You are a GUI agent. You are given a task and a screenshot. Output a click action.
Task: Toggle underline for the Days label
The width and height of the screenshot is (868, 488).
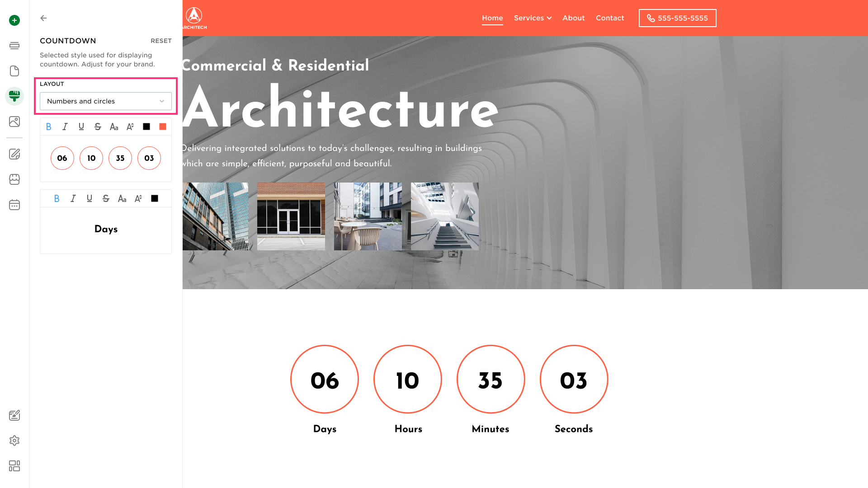coord(90,198)
